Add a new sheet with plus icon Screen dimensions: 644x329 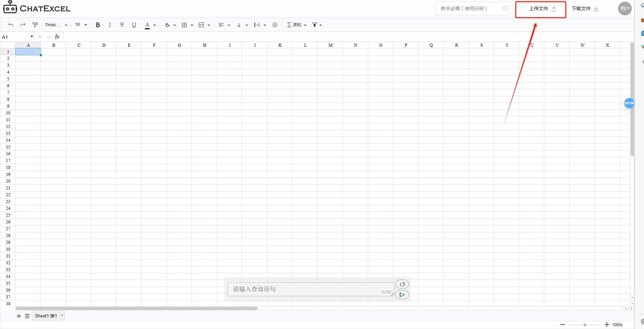pos(19,316)
